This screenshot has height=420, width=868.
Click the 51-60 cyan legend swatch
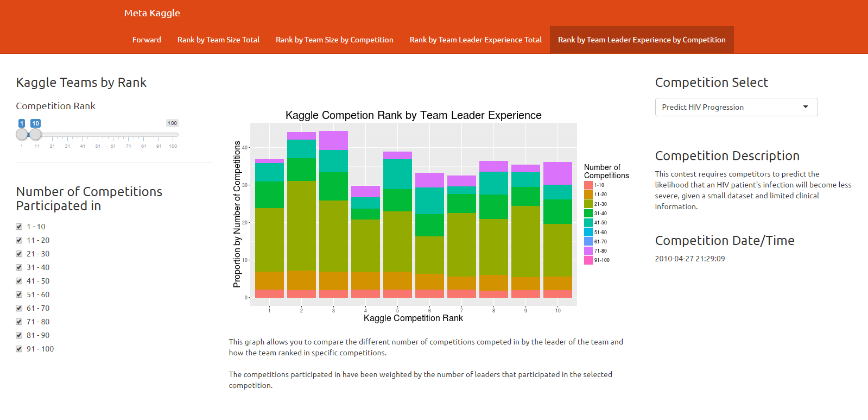coord(588,232)
